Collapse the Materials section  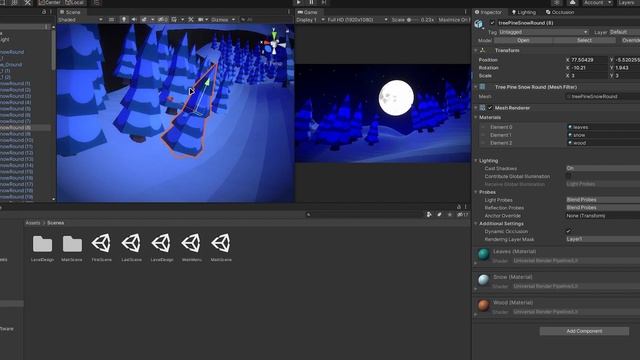[x=476, y=118]
